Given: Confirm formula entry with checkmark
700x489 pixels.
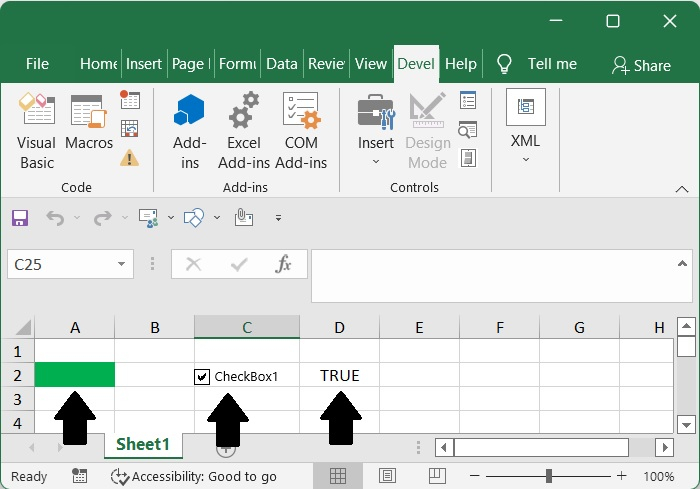Looking at the screenshot, I should [x=239, y=264].
